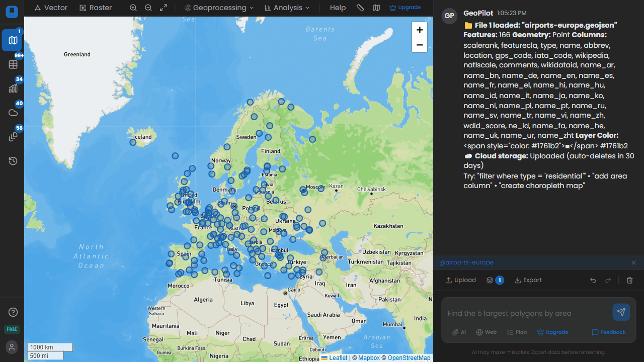Open the history clock icon

coord(13,161)
